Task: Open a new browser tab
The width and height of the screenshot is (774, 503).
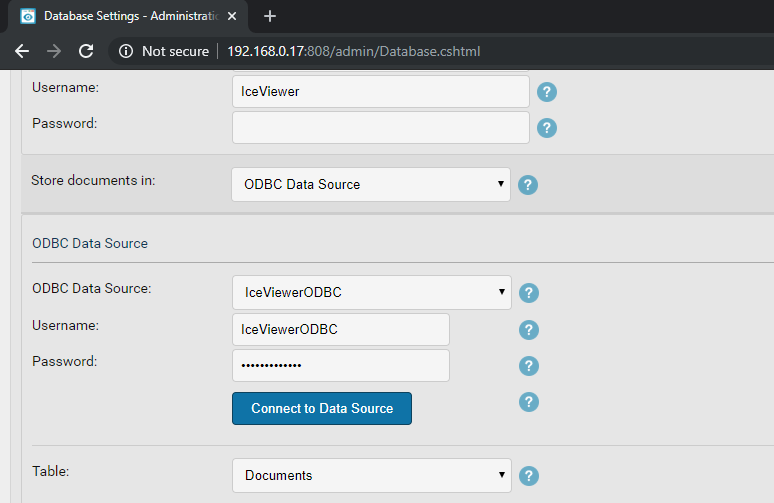Action: [x=270, y=16]
